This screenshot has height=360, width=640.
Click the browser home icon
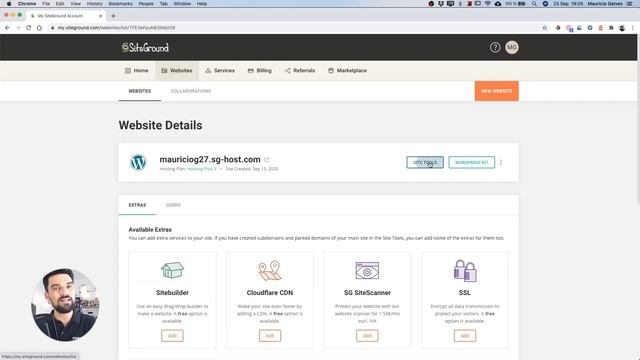tap(39, 28)
